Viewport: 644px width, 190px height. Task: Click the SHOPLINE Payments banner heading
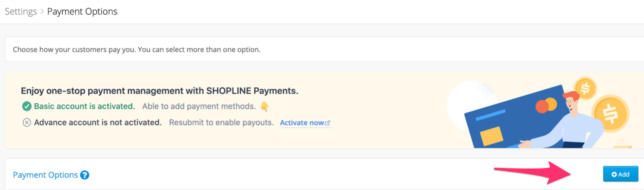[159, 91]
